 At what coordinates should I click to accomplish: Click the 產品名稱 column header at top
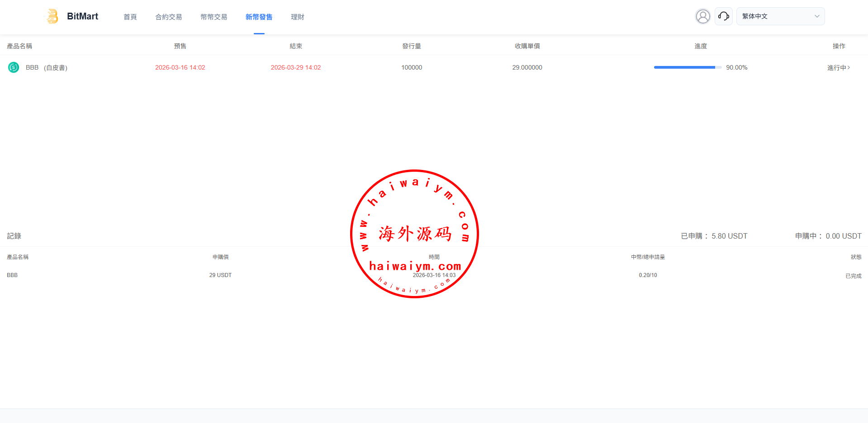19,46
